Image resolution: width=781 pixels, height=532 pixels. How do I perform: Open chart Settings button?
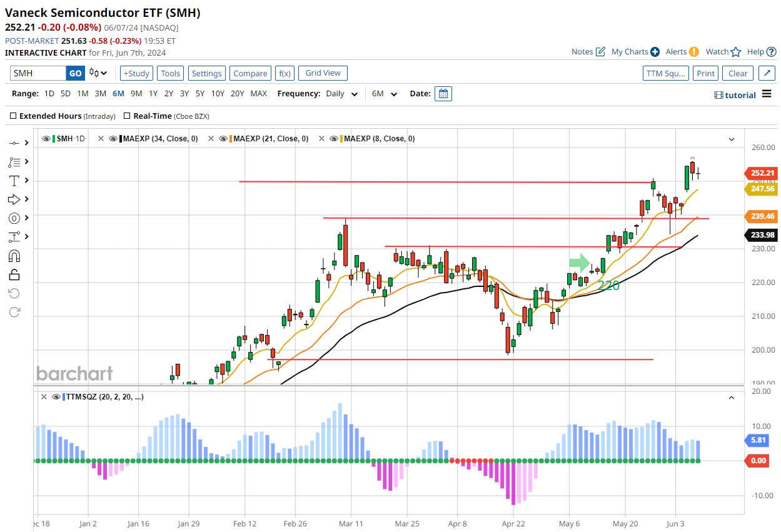pyautogui.click(x=206, y=73)
